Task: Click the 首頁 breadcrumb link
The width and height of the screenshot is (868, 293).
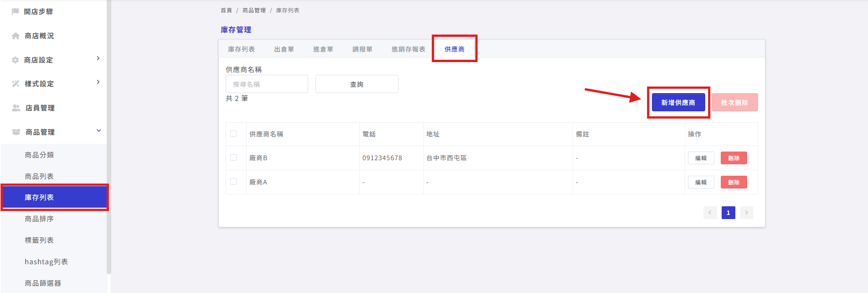Action: (226, 10)
